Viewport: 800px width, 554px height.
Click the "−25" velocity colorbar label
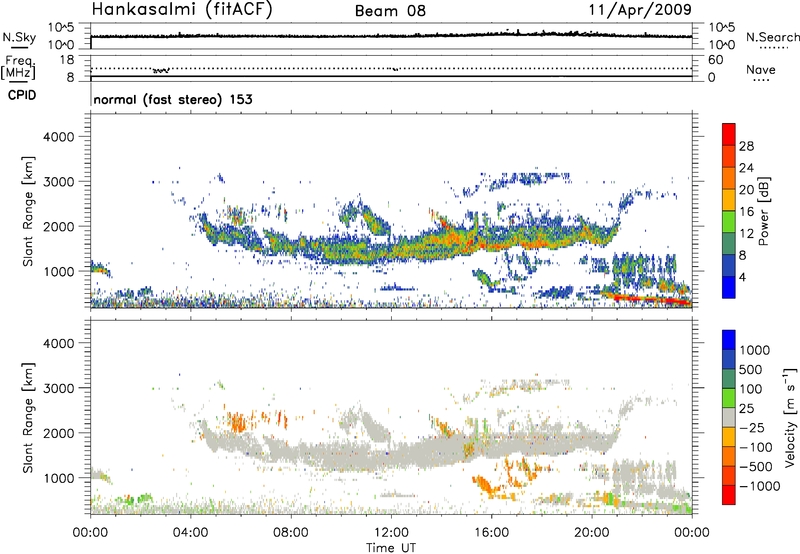click(x=752, y=428)
